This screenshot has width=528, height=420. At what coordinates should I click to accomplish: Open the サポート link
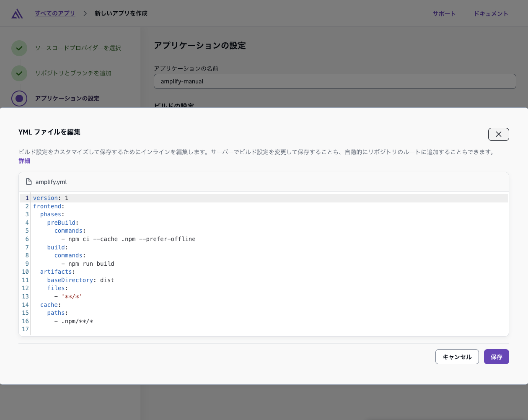(444, 14)
